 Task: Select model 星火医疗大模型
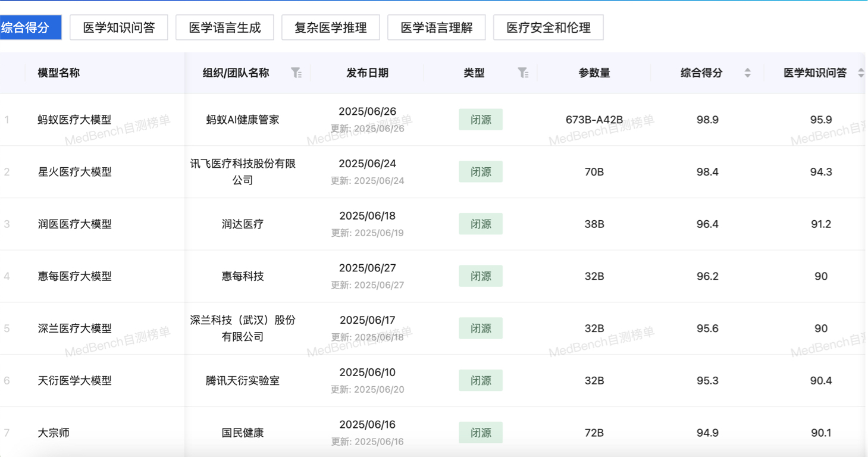coord(74,172)
